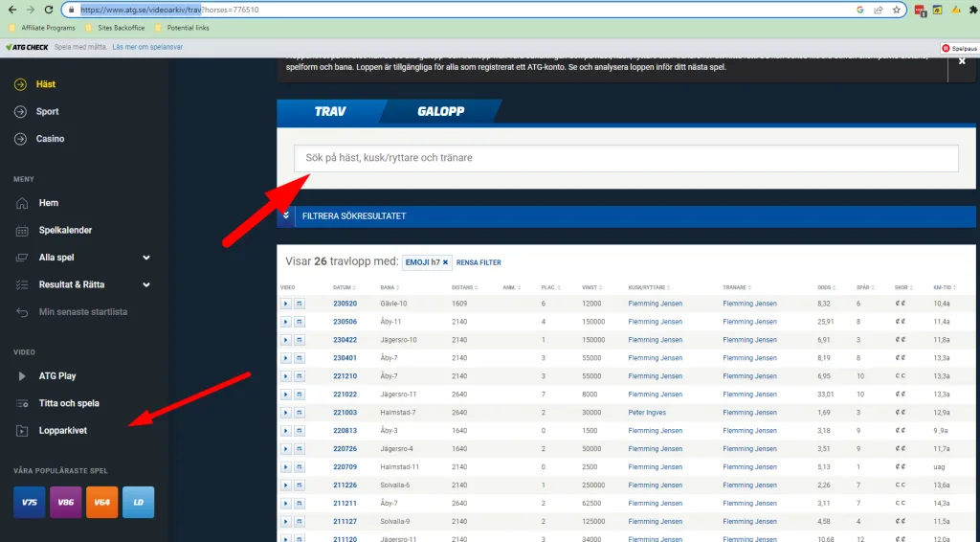Play the video for race 221003

(x=285, y=413)
